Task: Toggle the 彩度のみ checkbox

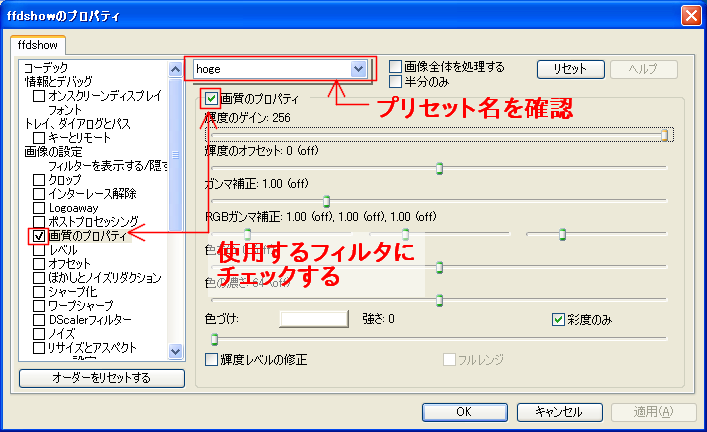Action: [558, 320]
